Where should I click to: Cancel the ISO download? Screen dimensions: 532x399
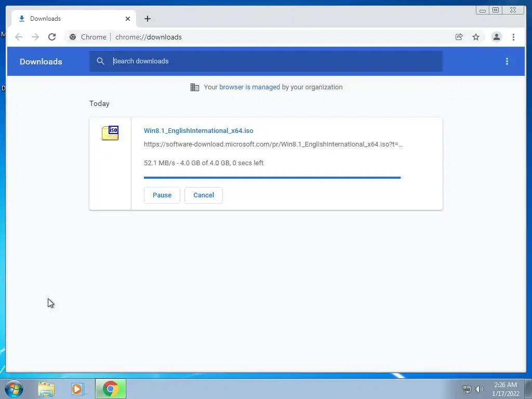pyautogui.click(x=204, y=195)
